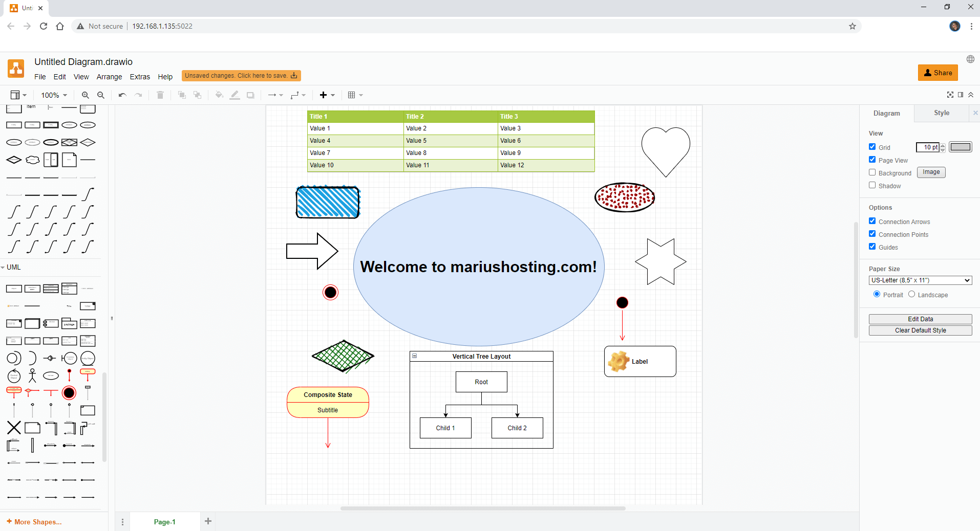Click the Share button
This screenshot has width=980, height=531.
(938, 73)
